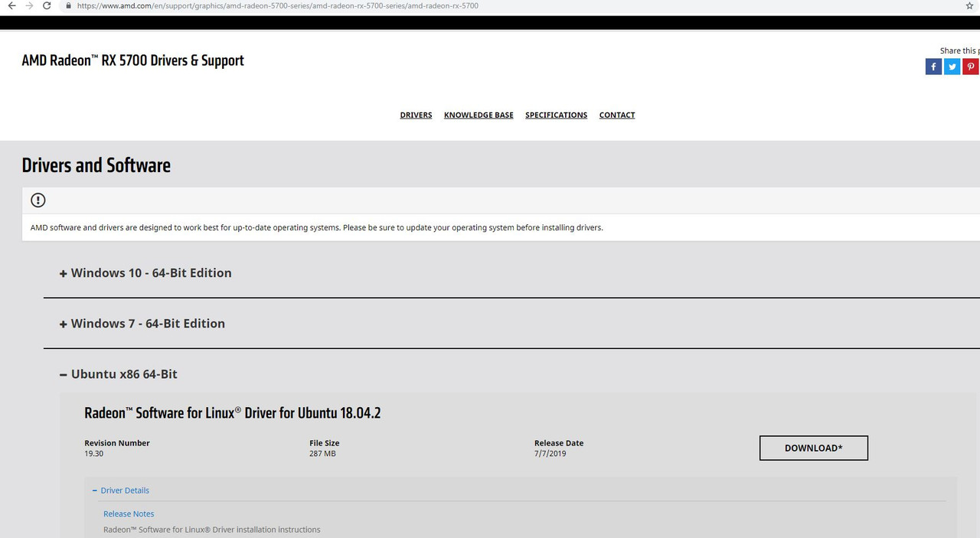Click the DOWNLOAD* button
980x538 pixels.
click(813, 448)
